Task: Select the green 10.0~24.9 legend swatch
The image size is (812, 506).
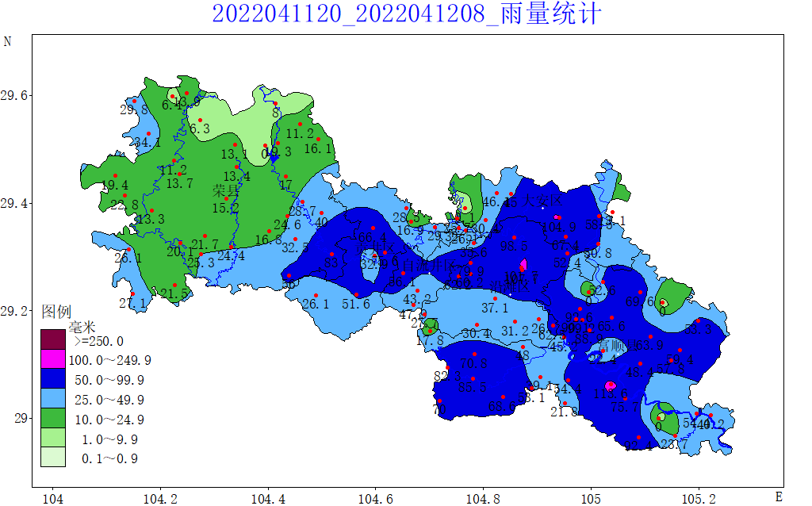Action: [x=53, y=419]
